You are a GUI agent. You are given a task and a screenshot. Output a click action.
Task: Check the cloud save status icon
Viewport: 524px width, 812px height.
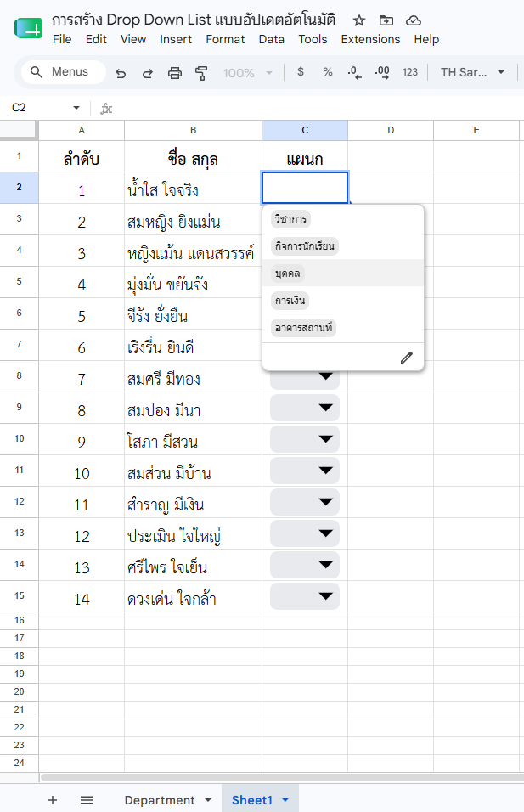[414, 20]
